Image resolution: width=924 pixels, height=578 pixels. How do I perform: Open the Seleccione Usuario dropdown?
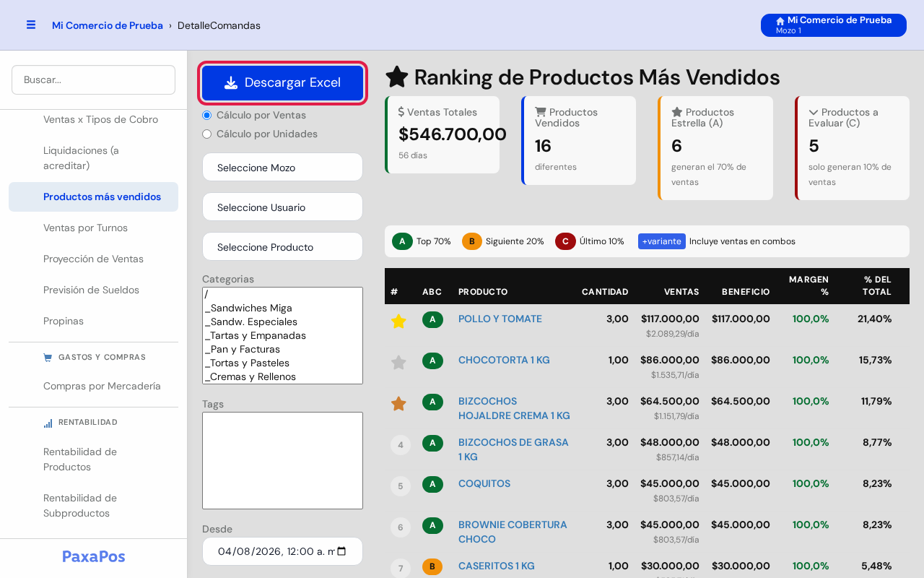tap(282, 207)
